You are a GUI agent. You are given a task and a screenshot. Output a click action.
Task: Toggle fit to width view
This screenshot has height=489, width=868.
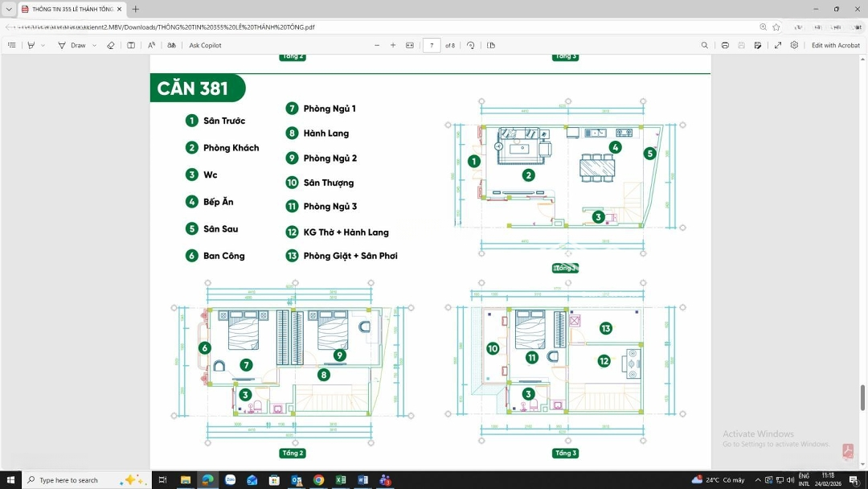pos(410,46)
